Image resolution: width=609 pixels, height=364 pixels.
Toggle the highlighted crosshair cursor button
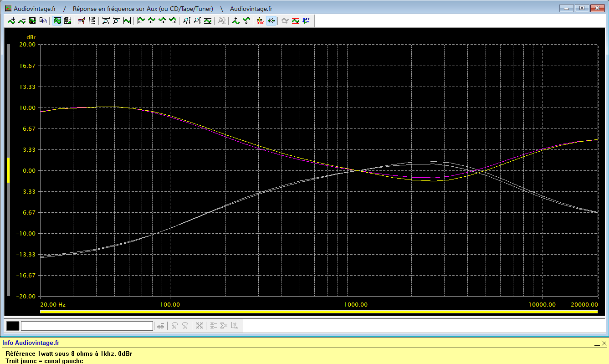coord(271,21)
